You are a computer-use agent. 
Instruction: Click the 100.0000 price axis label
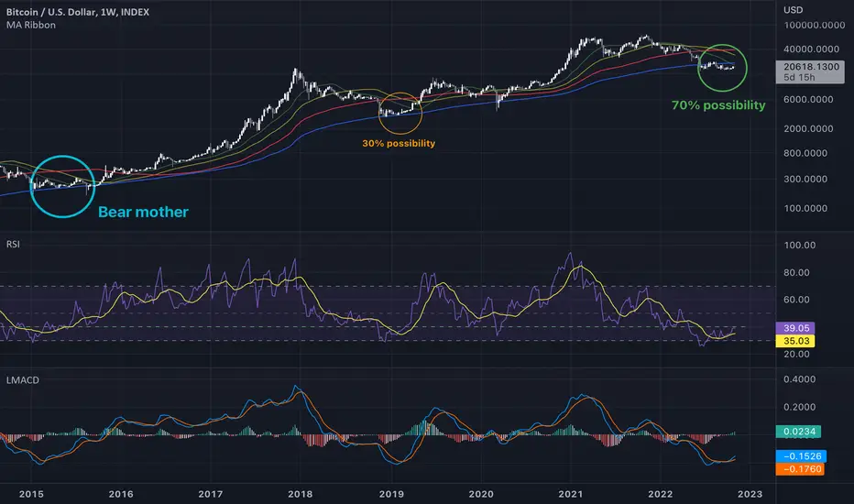(x=805, y=208)
